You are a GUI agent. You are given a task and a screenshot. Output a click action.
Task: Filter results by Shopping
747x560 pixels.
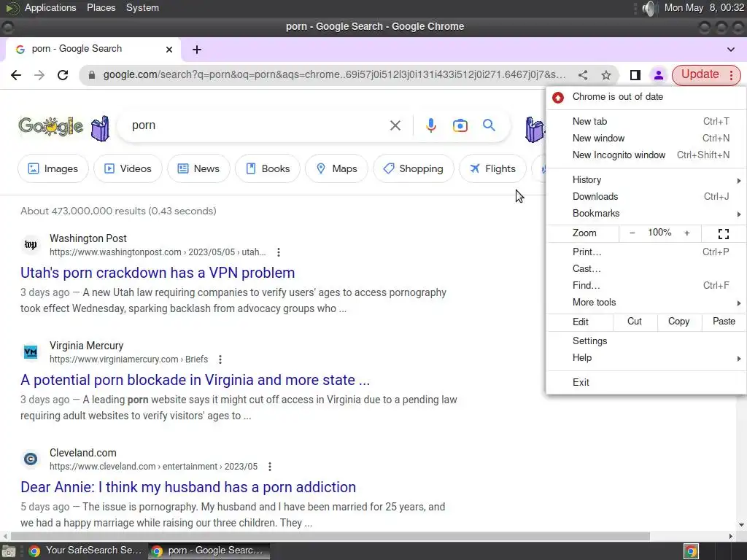414,168
